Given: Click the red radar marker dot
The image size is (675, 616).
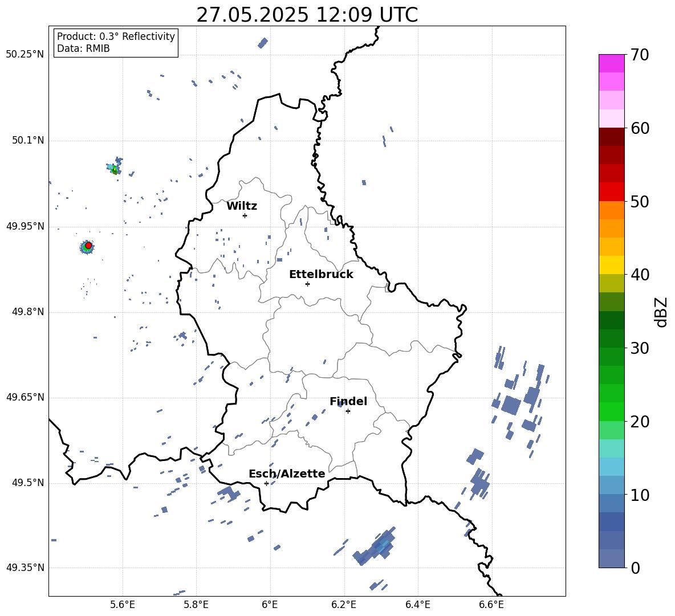Looking at the screenshot, I should click(88, 246).
